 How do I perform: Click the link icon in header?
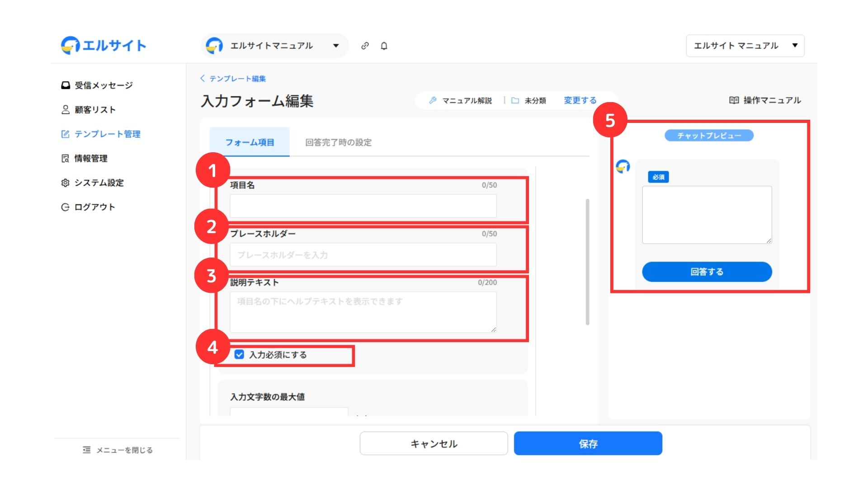(365, 46)
